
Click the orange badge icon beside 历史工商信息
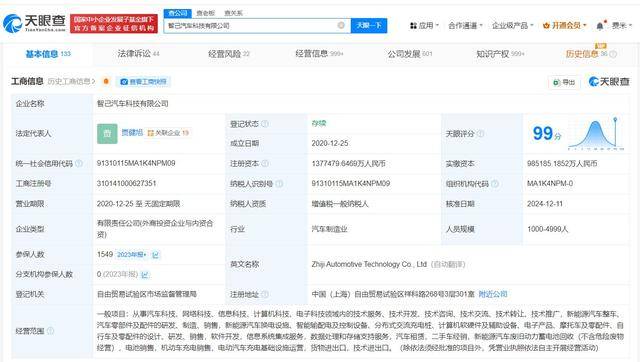point(106,81)
